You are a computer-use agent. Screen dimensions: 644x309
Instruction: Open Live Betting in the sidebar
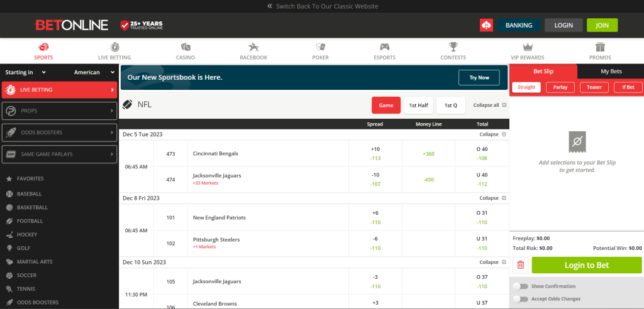[x=59, y=90]
